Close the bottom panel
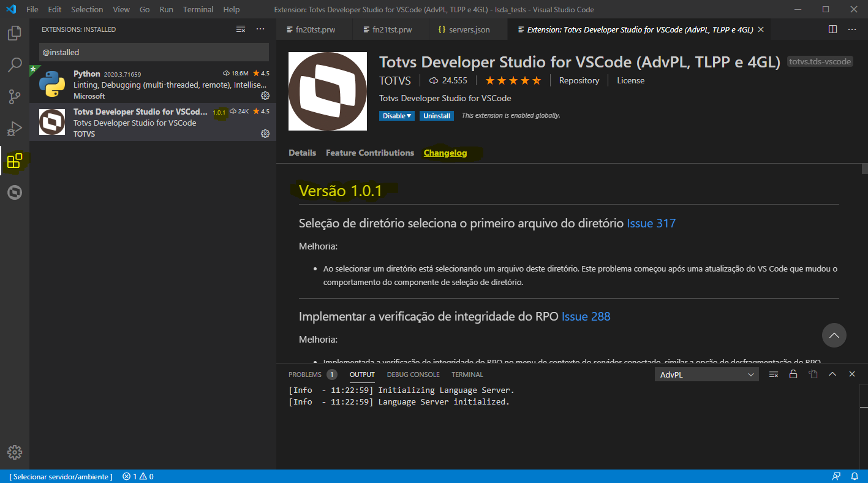Screen dimensions: 868x483 pos(852,374)
